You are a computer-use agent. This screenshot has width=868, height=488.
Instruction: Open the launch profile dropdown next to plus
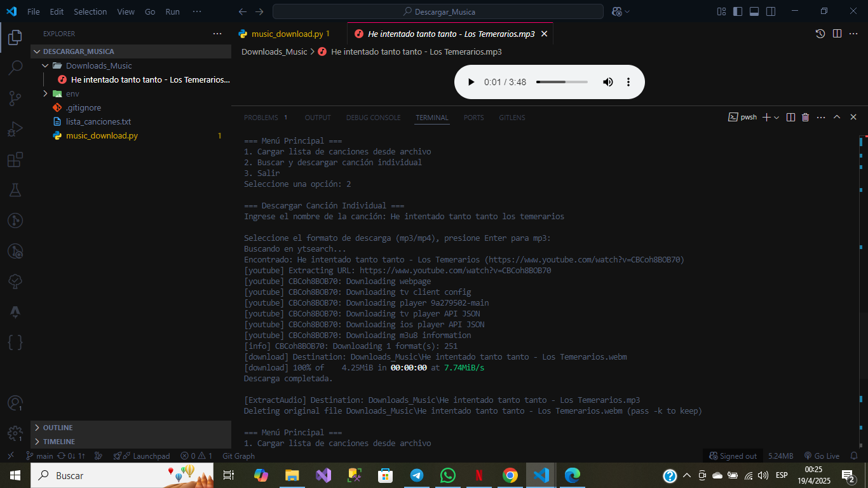coord(776,118)
